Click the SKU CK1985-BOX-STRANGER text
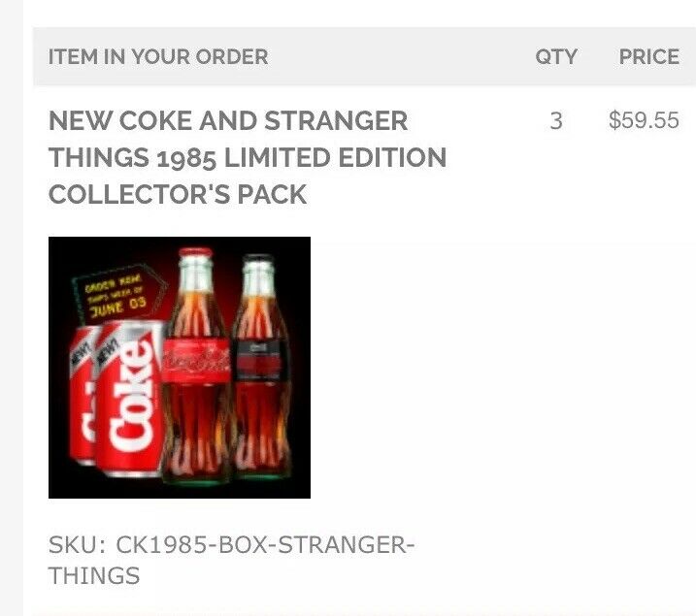 click(231, 544)
